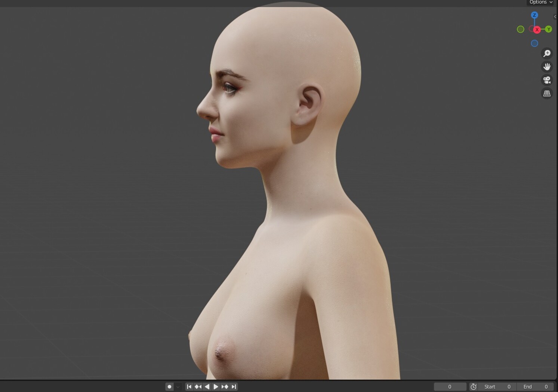Jump to the next keyframe

(x=225, y=387)
